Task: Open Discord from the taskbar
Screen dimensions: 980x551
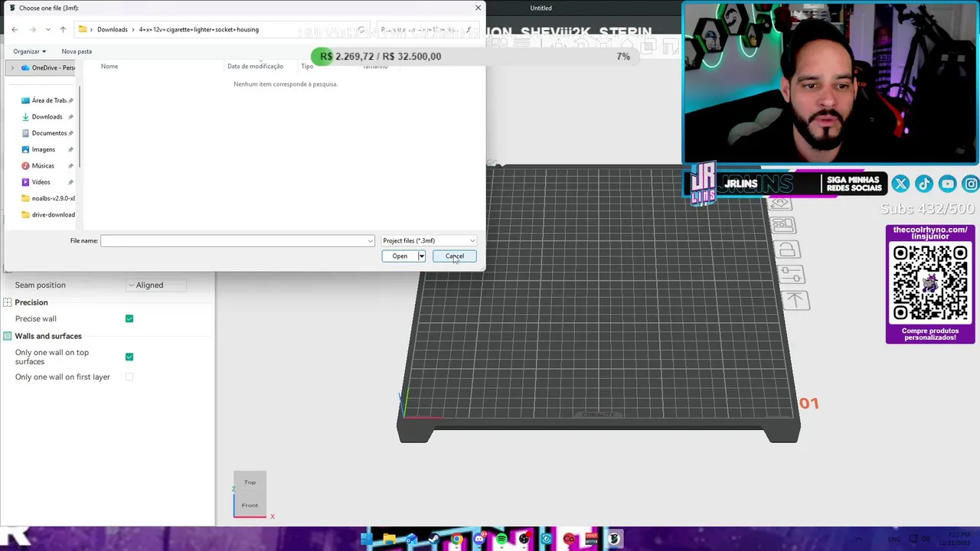Action: [479, 539]
